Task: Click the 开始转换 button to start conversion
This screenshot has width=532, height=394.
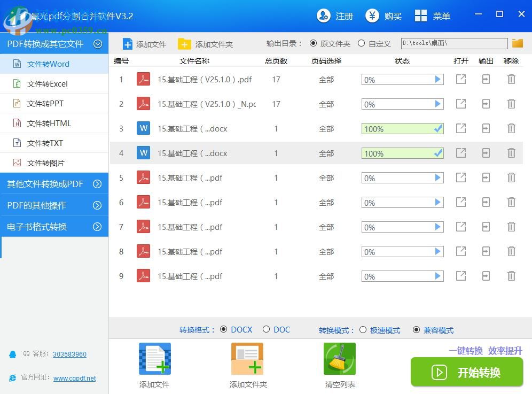Action: 467,372
